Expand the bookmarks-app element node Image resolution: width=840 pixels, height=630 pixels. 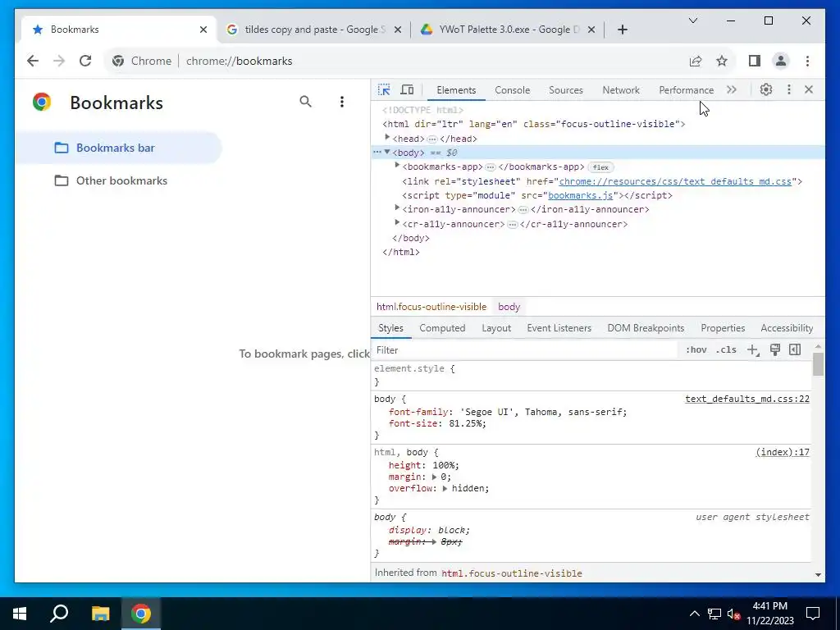[397, 166]
